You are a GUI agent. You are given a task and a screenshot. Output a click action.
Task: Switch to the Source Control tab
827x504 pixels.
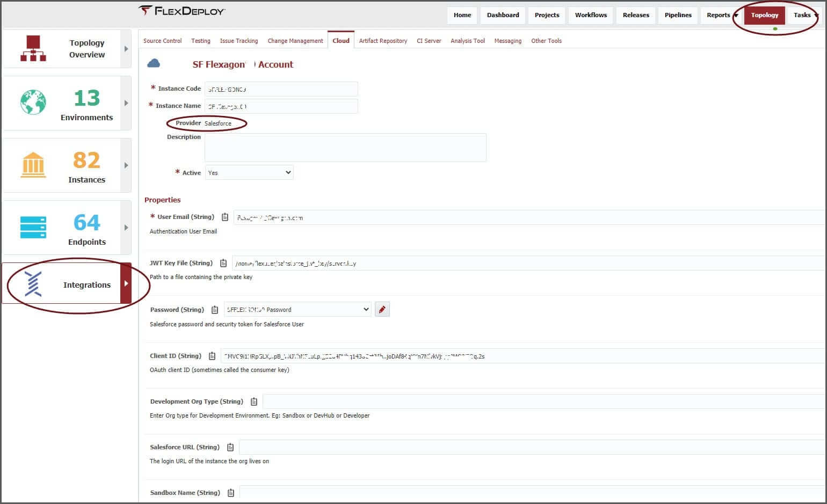tap(162, 41)
